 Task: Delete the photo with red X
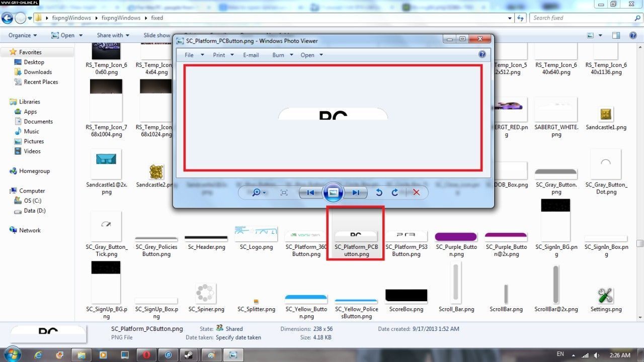click(416, 193)
